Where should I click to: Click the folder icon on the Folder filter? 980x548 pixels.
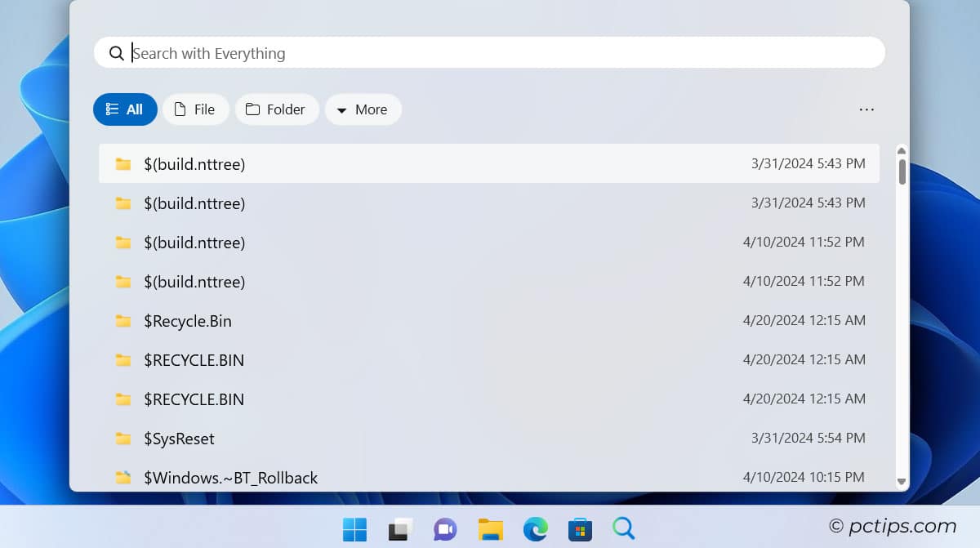coord(252,109)
